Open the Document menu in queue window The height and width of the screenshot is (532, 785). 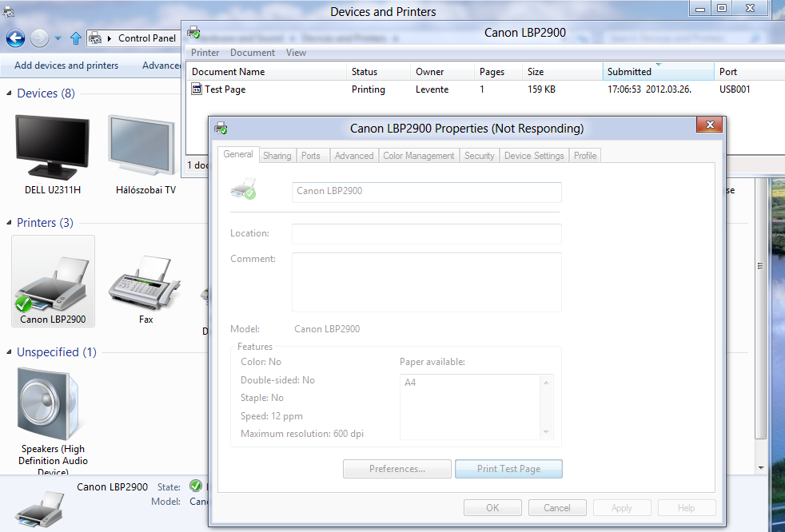pyautogui.click(x=253, y=53)
